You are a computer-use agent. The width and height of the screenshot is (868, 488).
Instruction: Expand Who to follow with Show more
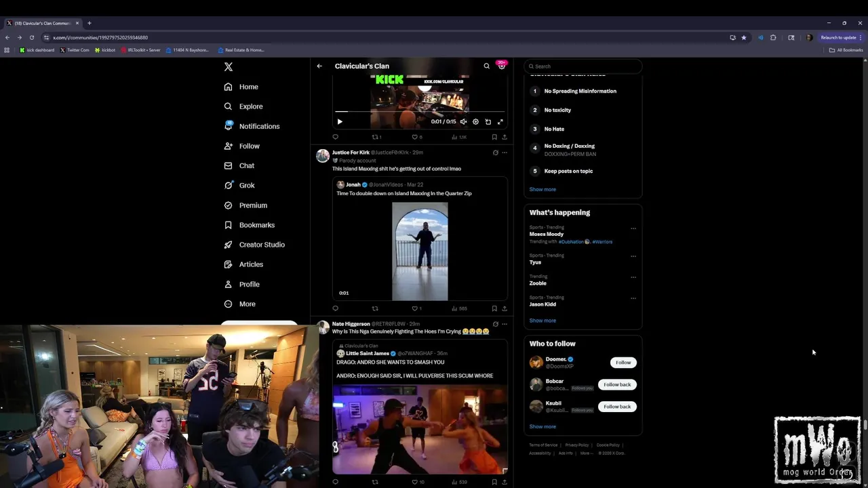point(542,427)
